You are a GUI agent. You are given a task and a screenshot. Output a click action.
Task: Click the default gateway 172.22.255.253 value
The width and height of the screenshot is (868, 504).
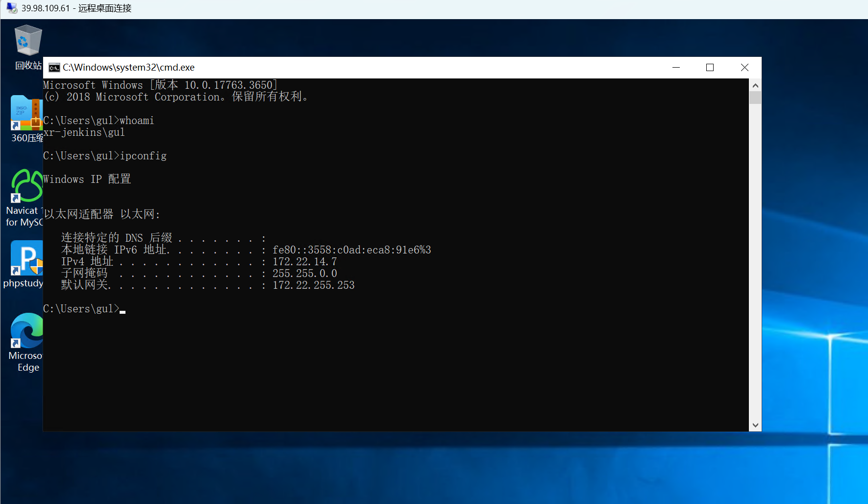pyautogui.click(x=313, y=285)
